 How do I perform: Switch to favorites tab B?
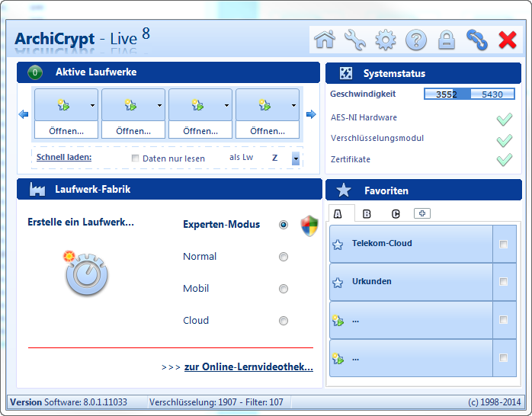(x=367, y=214)
